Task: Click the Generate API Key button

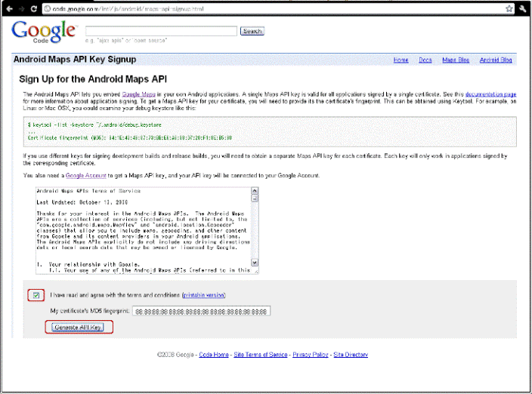Action: point(78,328)
